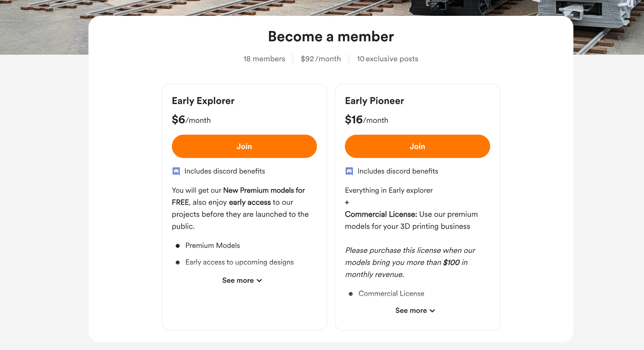Viewport: 644px width, 350px height.
Task: Click Includes discord benefits in Early Explorer
Action: pos(225,171)
